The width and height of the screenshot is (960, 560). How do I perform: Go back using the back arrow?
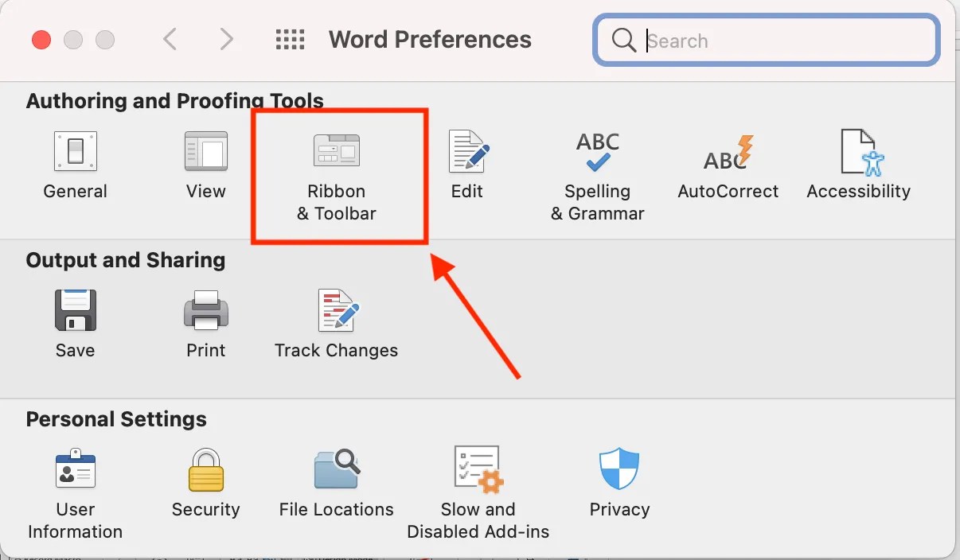point(170,39)
